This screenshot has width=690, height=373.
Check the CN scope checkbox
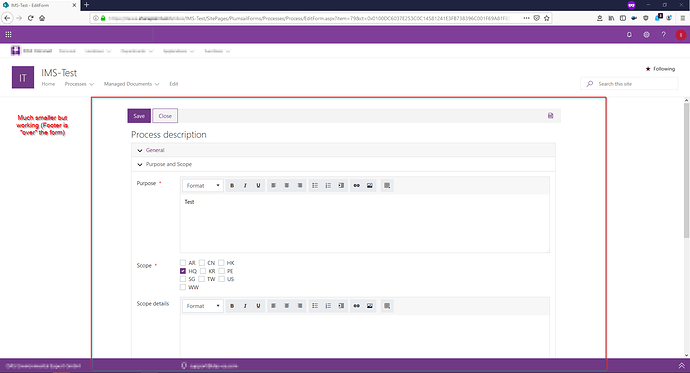202,263
